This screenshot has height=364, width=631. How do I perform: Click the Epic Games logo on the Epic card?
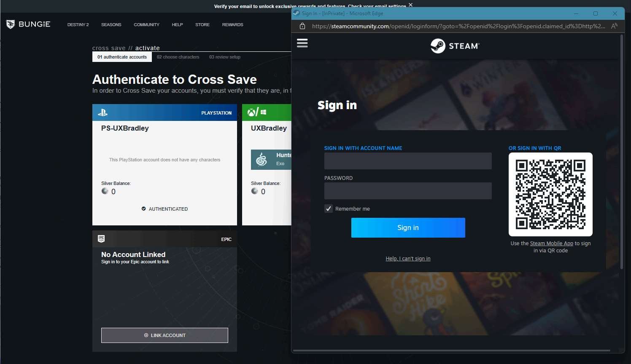[101, 239]
